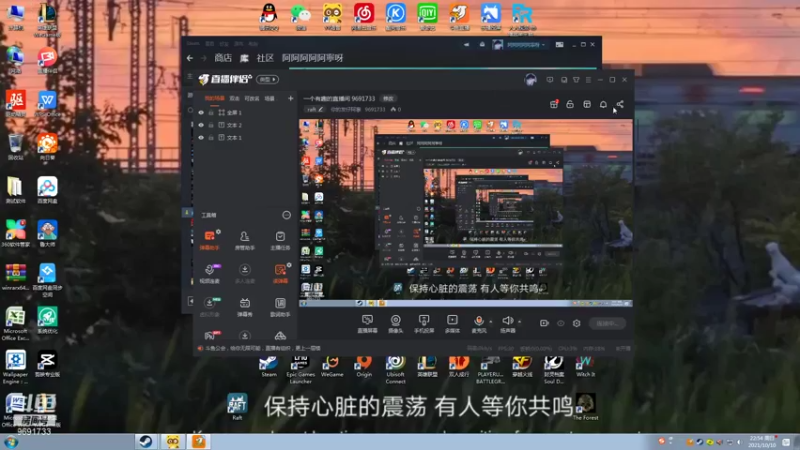
Task: Add a 摄像头 camera source
Action: point(395,323)
